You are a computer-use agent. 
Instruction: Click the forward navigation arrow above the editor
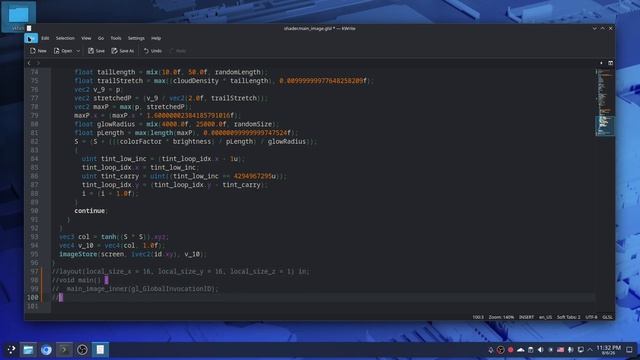point(38,63)
